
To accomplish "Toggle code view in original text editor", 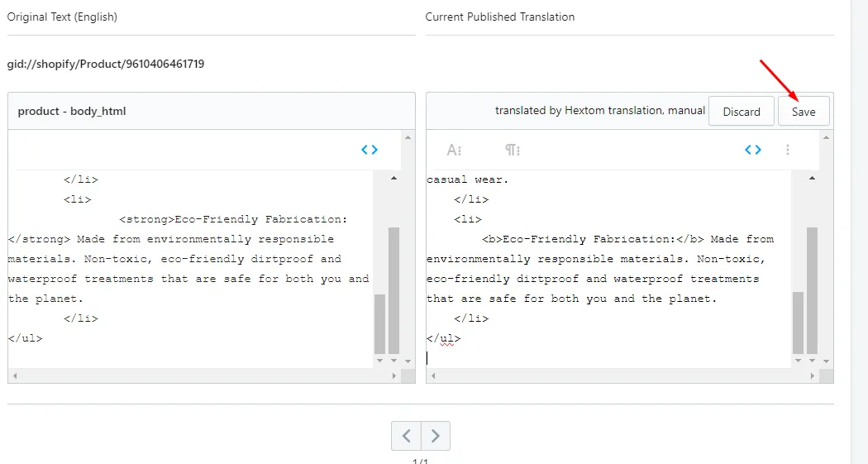I will tap(370, 150).
